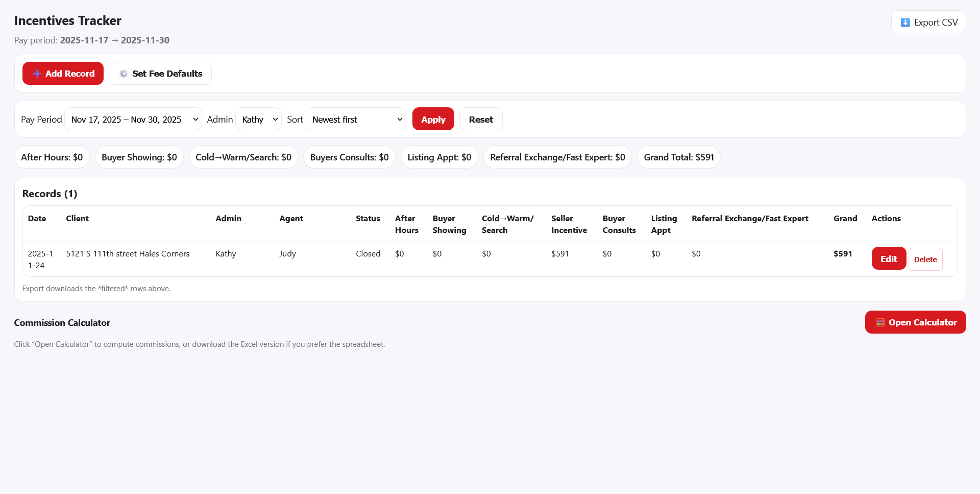Open the Pay Period dropdown
This screenshot has height=494, width=980.
point(133,119)
